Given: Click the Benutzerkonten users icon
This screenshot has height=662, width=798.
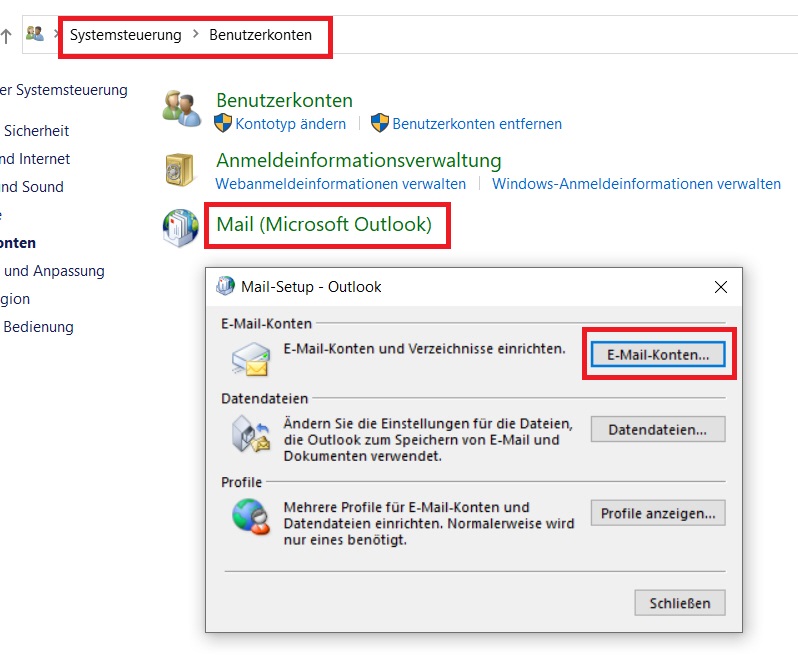Looking at the screenshot, I should pos(181,108).
